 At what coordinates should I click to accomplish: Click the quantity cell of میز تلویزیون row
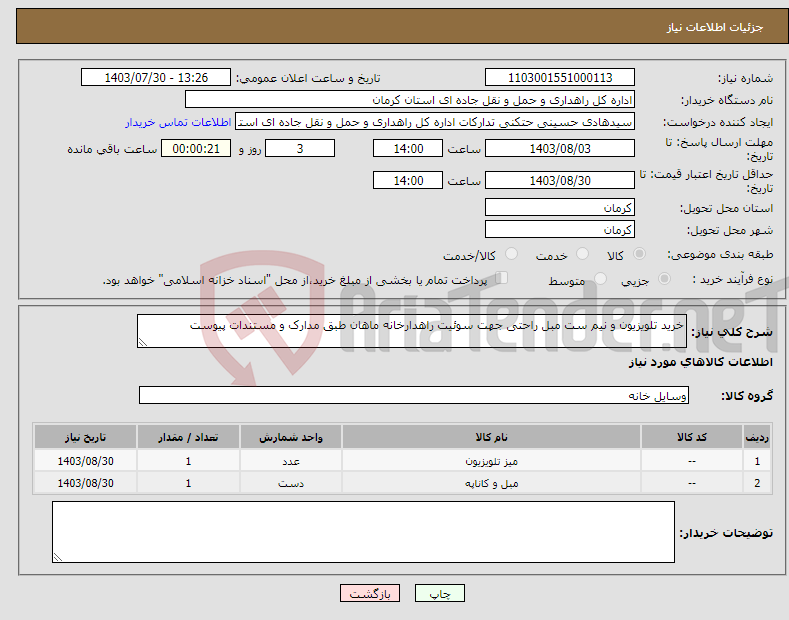pyautogui.click(x=188, y=461)
